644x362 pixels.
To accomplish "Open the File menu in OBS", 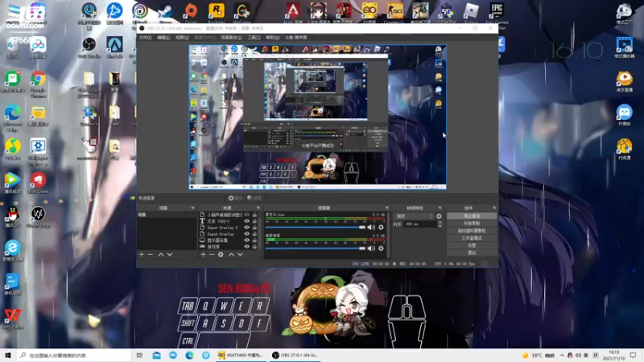I will tap(145, 37).
